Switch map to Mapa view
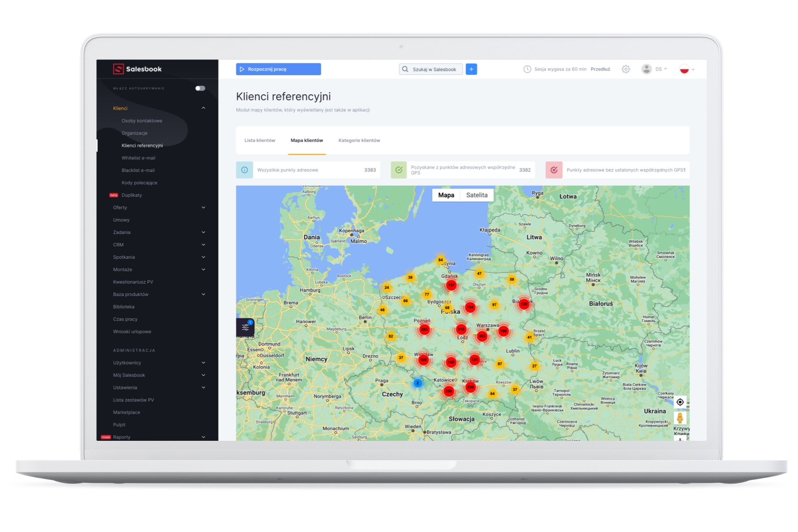Screen dimensions: 798x532 [446, 195]
